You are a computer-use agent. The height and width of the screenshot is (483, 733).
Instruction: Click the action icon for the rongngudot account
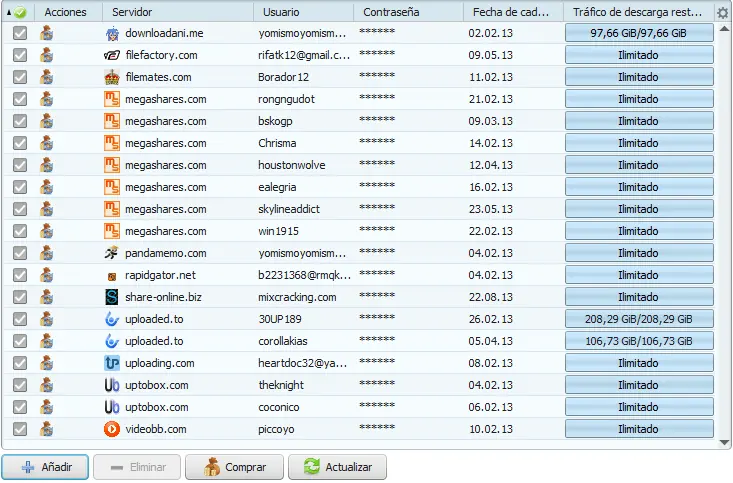(46, 99)
